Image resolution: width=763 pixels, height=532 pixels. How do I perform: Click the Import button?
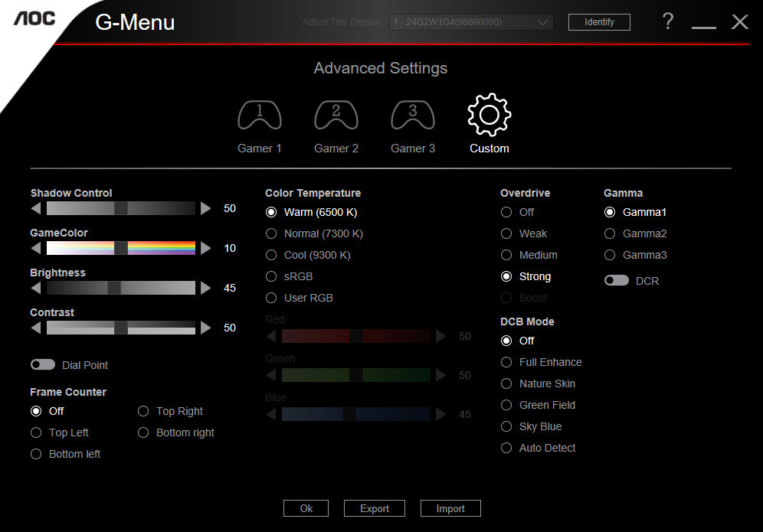(x=450, y=508)
